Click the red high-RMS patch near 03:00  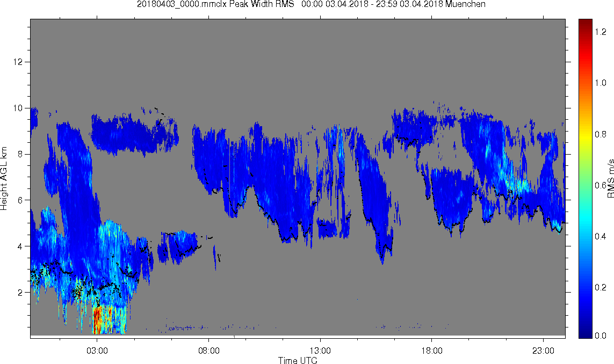(98, 319)
